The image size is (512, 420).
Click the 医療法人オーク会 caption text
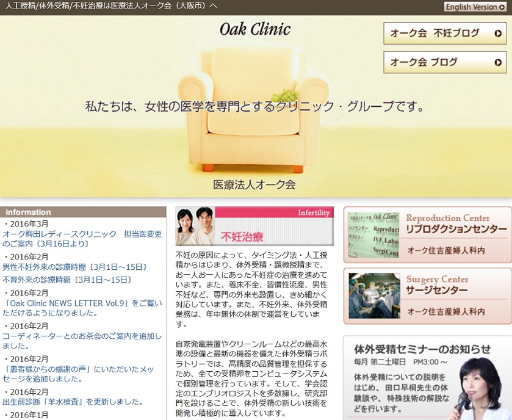coord(254,185)
